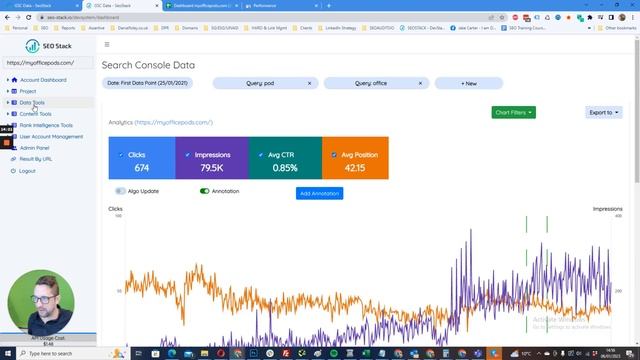
Task: Open File Explorer from taskbar
Action: click(204, 353)
